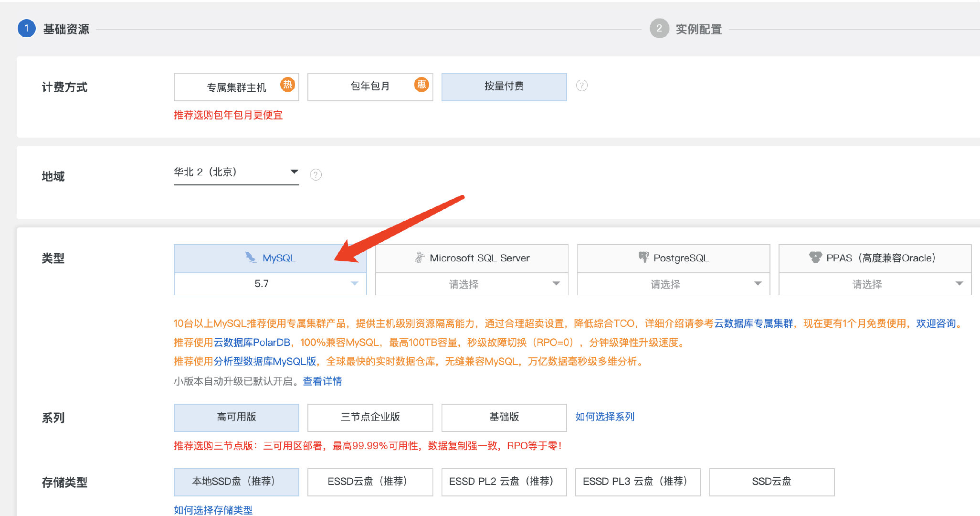Select 包年包月 billing method

click(x=370, y=87)
